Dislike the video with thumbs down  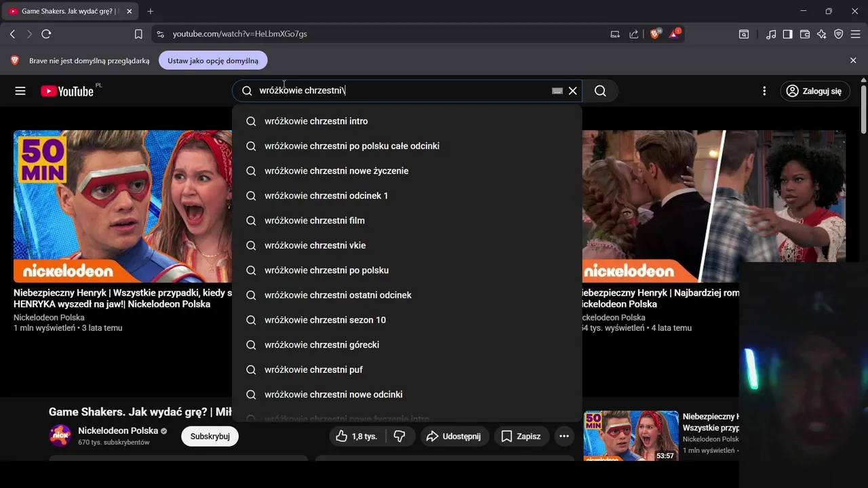tap(400, 436)
